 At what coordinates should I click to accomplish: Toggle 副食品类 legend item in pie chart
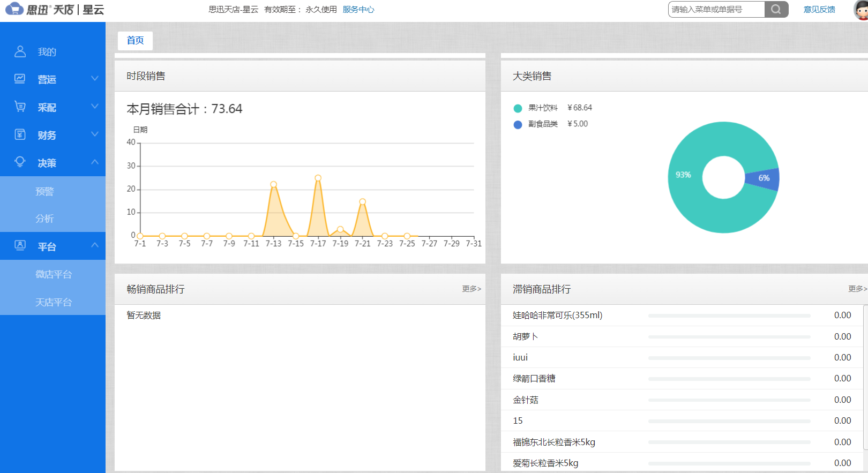click(542, 124)
